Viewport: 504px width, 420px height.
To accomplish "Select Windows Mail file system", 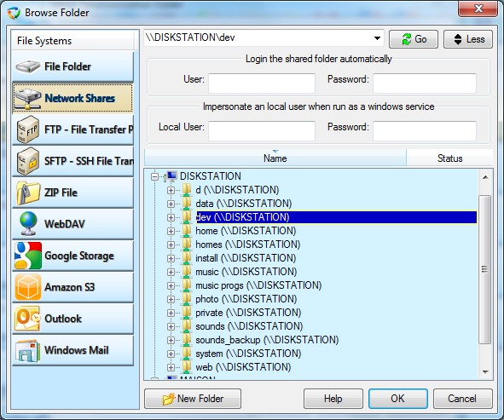I will pos(73,349).
